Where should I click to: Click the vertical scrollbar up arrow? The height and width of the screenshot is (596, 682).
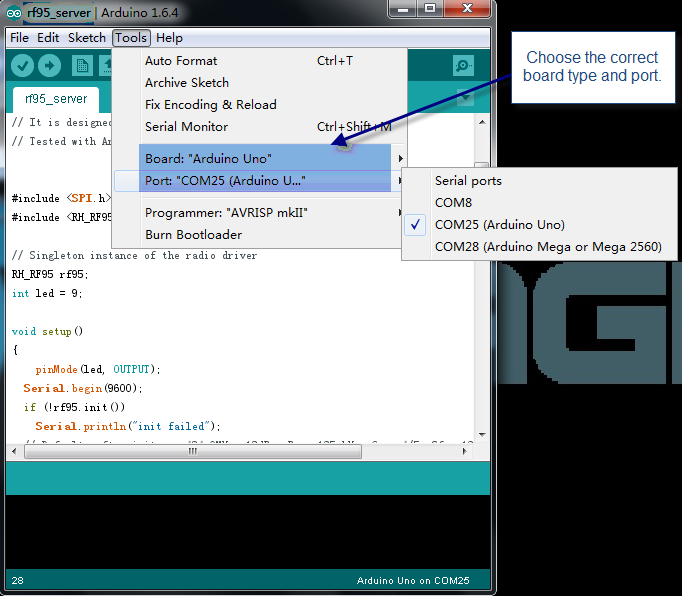pyautogui.click(x=482, y=122)
